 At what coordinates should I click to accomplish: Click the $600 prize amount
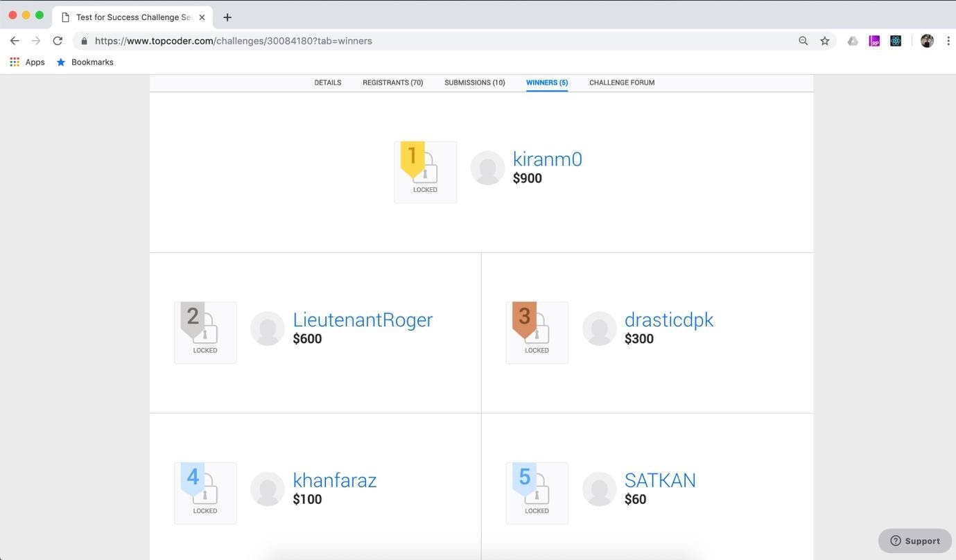click(x=307, y=339)
